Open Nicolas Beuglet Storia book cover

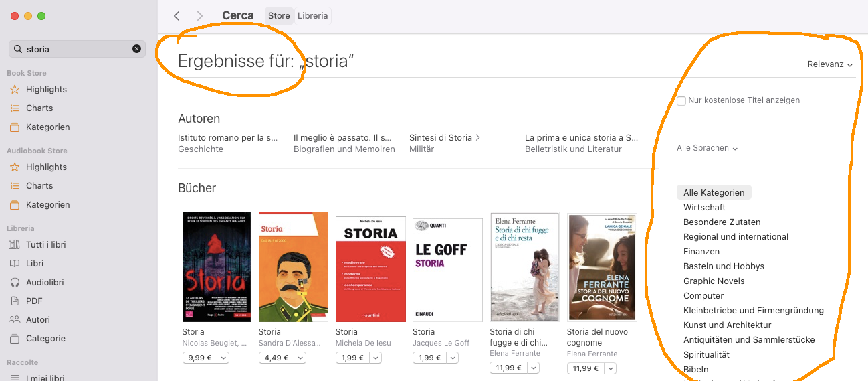217,266
